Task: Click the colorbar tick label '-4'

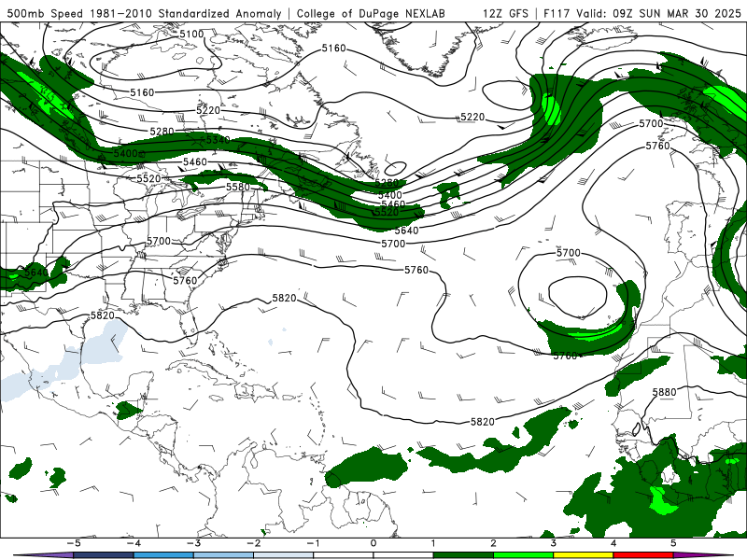Action: point(133,543)
